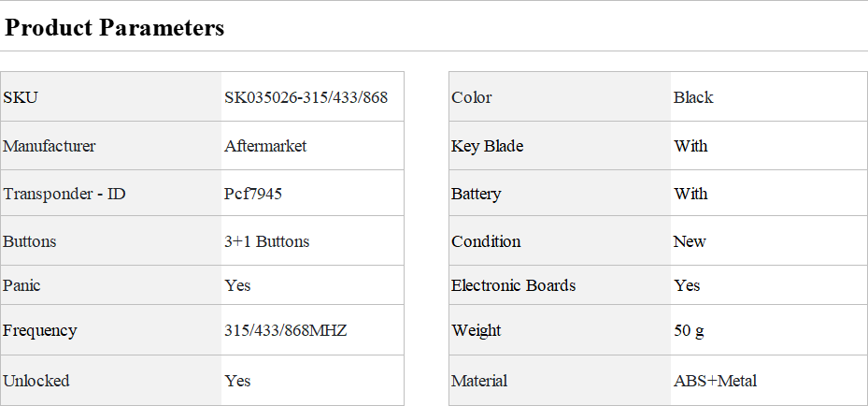
Task: Select the SKU value SK035026-315/433/868
Action: click(306, 97)
